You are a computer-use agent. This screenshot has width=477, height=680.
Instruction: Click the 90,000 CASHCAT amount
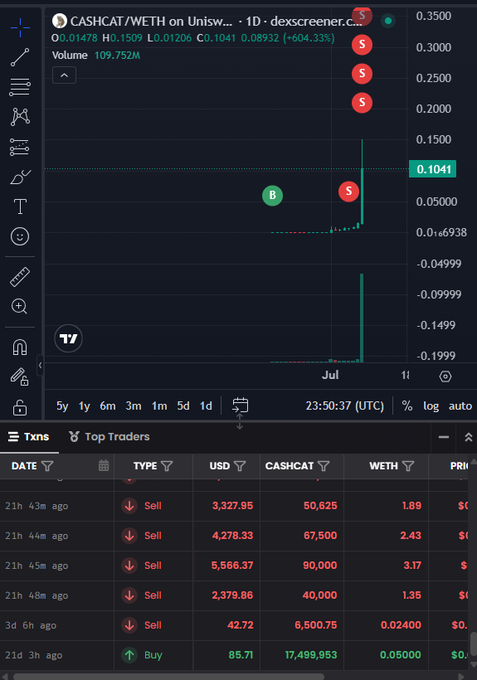coord(320,566)
